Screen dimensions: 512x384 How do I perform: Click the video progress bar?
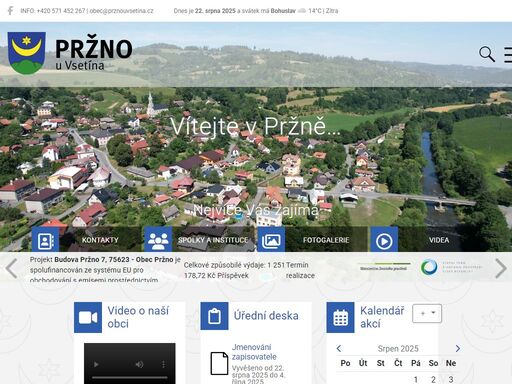[x=130, y=378]
